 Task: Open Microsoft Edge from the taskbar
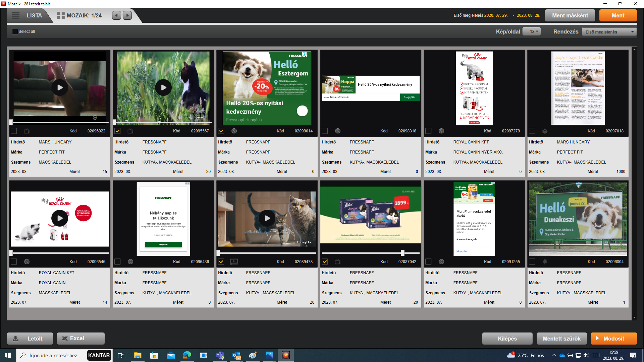click(187, 355)
